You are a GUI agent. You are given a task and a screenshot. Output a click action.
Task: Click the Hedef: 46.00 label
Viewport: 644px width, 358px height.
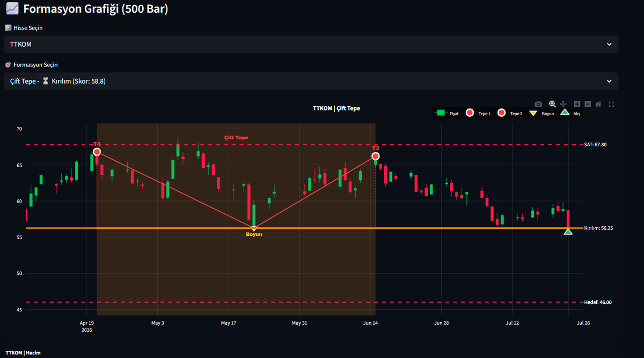(x=597, y=302)
